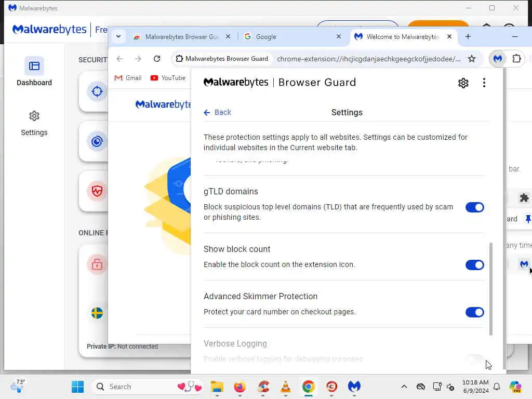Open Firefox from taskbar
This screenshot has width=532, height=399.
pyautogui.click(x=240, y=387)
